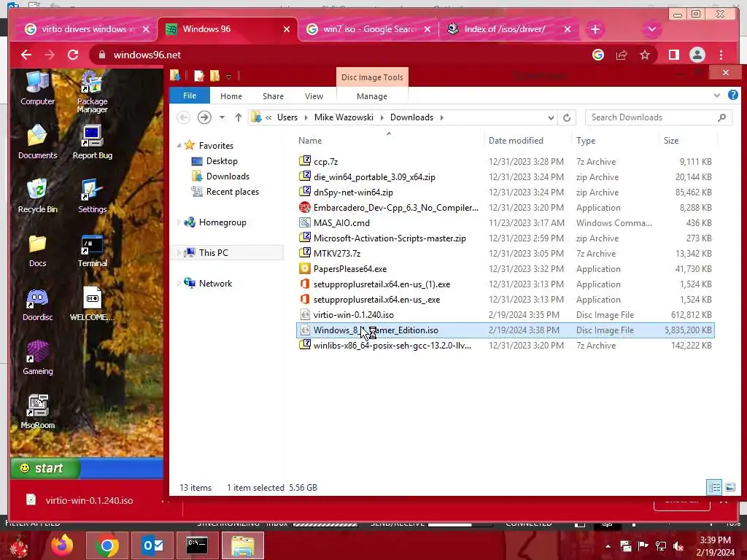747x560 pixels.
Task: Go up one folder level arrow
Action: tap(239, 117)
